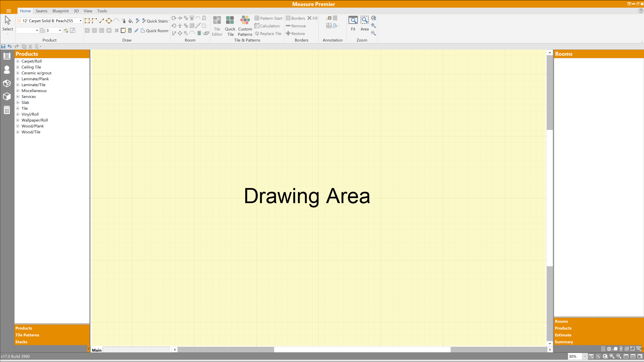644x362 pixels.
Task: Open the Quick Tile tool
Action: (x=230, y=25)
